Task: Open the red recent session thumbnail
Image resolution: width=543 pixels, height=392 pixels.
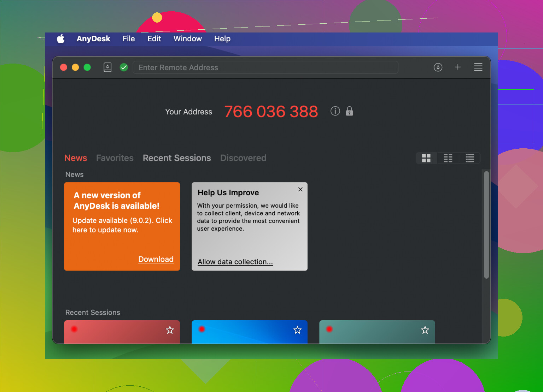Action: click(122, 332)
